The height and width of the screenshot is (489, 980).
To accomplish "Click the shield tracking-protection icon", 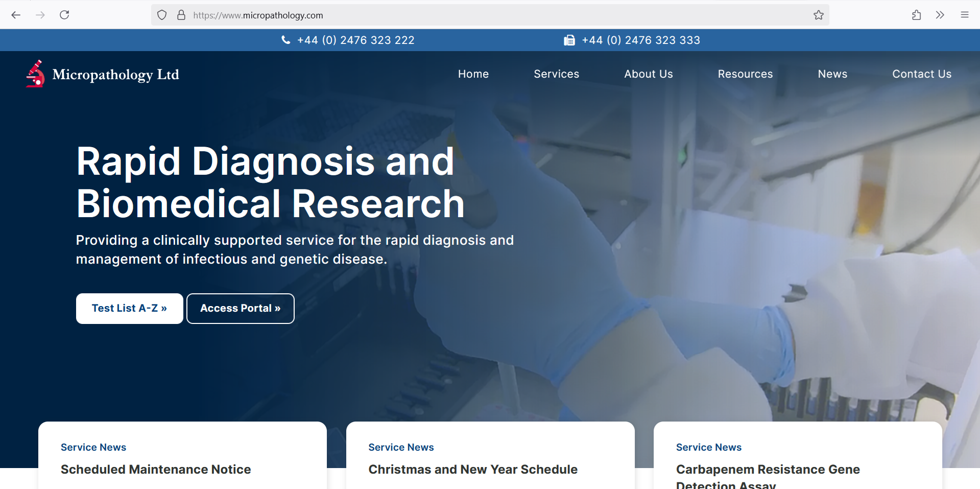I will click(x=161, y=15).
